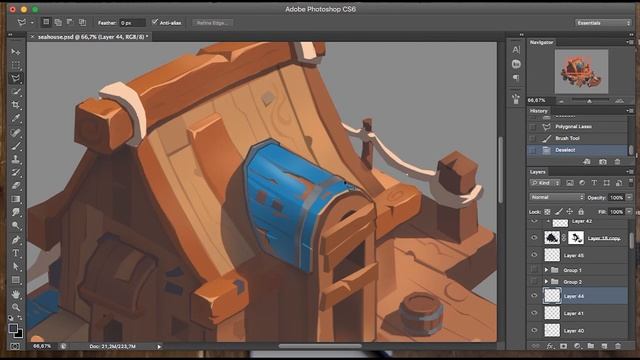
Task: Select the Healing Brush tool
Action: [16, 132]
